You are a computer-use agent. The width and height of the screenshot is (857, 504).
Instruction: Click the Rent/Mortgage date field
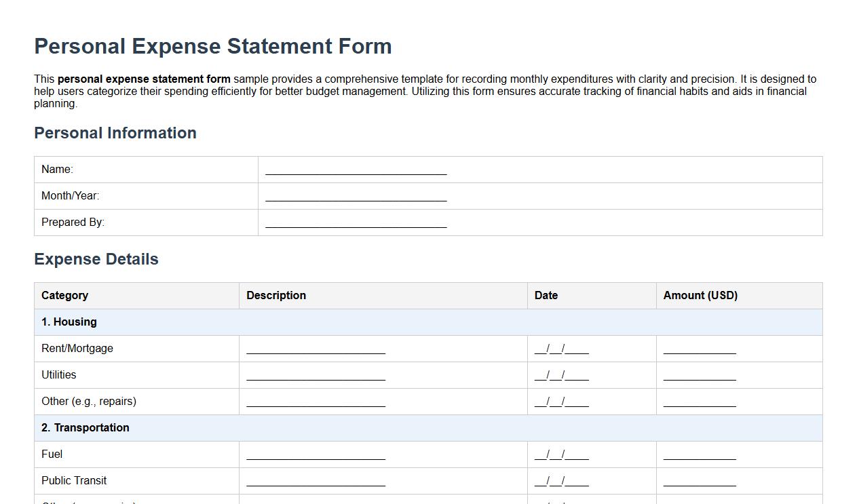tap(560, 350)
